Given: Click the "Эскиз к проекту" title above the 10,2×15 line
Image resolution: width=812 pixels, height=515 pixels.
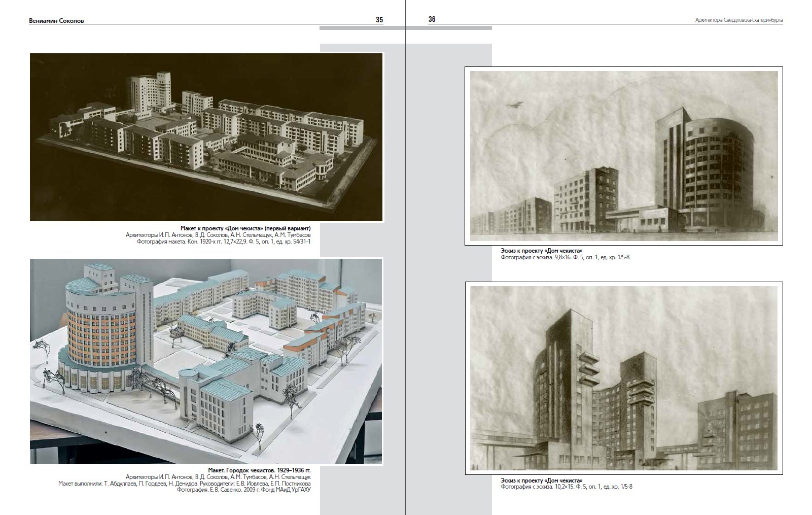Looking at the screenshot, I should tap(542, 480).
